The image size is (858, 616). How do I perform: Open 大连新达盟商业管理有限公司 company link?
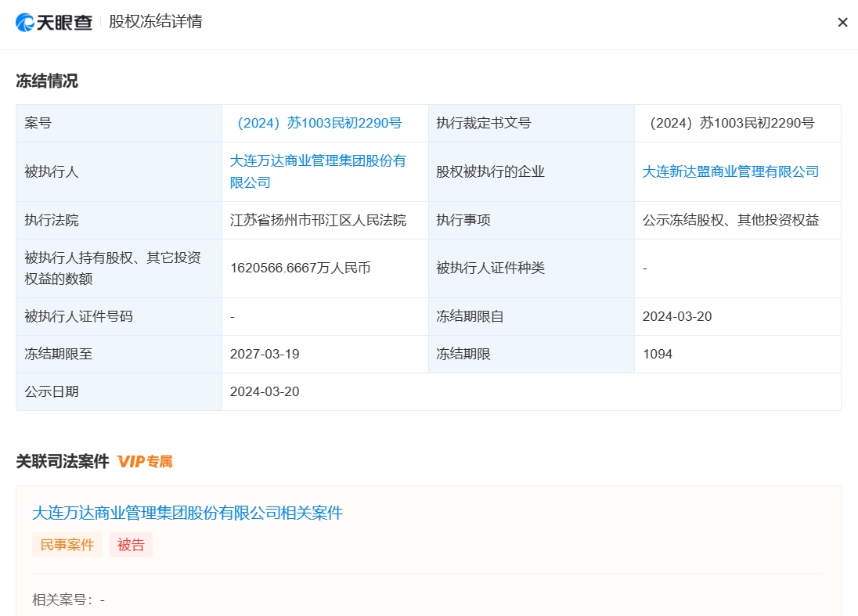[x=730, y=171]
